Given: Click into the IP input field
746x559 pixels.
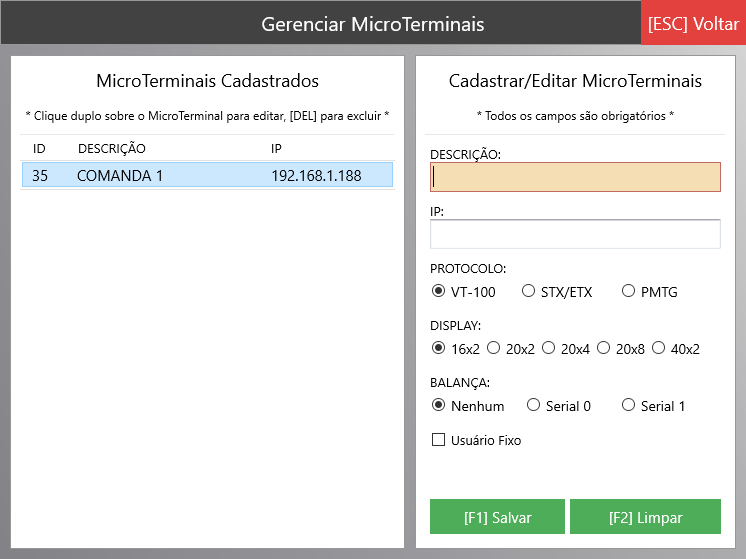Looking at the screenshot, I should (x=575, y=234).
